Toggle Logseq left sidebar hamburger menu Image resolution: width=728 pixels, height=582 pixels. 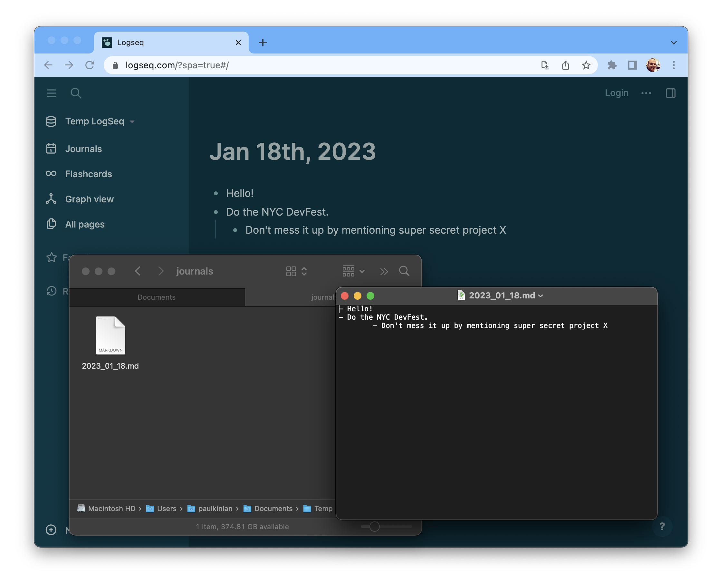point(51,93)
